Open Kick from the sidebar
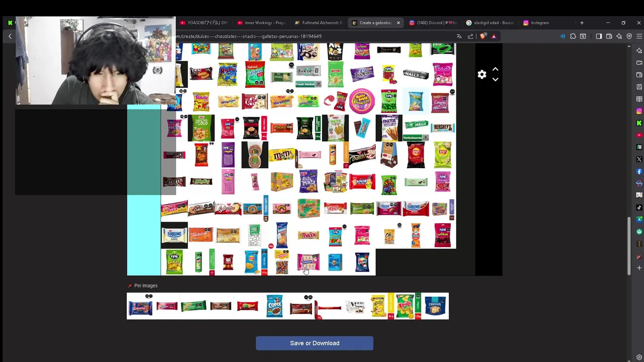 pyautogui.click(x=639, y=123)
